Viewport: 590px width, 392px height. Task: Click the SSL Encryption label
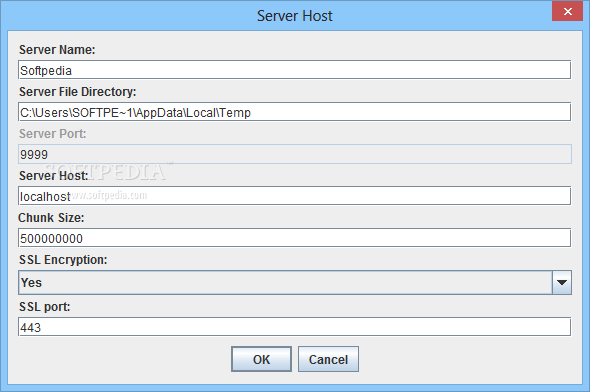pyautogui.click(x=63, y=260)
